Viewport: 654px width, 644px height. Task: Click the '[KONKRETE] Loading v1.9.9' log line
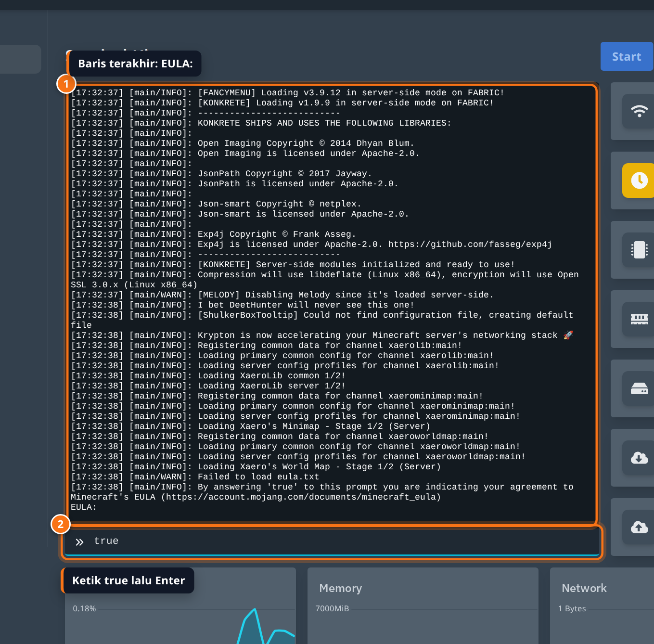tap(282, 103)
